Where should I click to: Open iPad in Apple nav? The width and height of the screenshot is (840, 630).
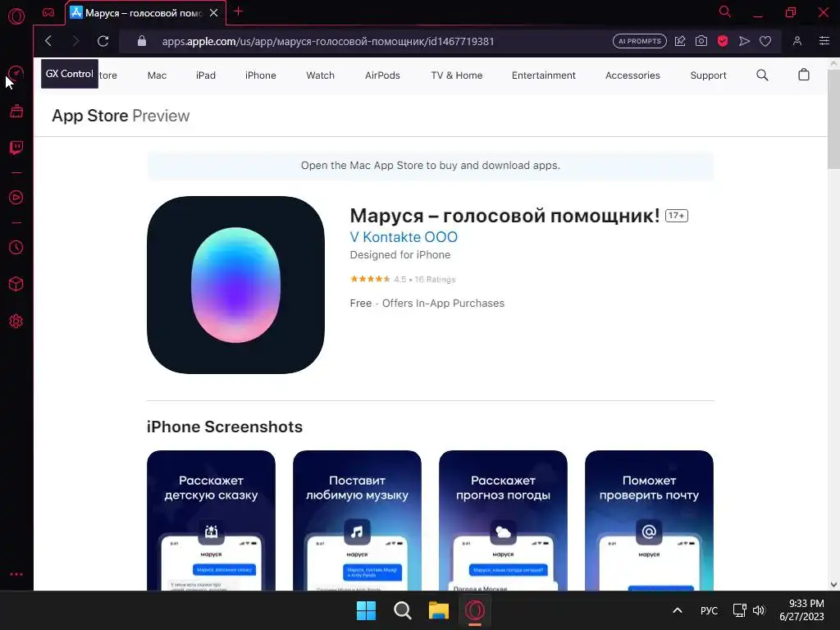click(206, 75)
